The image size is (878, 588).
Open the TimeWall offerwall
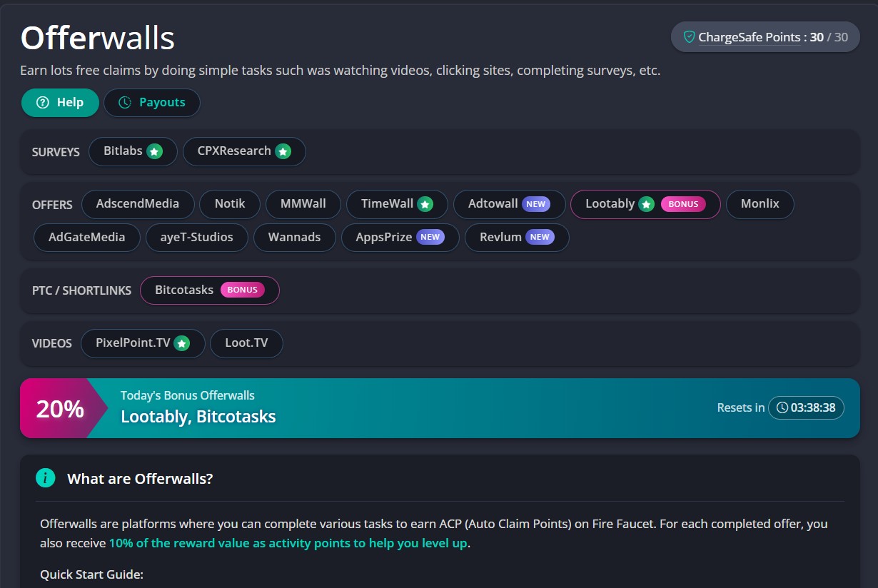click(x=397, y=204)
